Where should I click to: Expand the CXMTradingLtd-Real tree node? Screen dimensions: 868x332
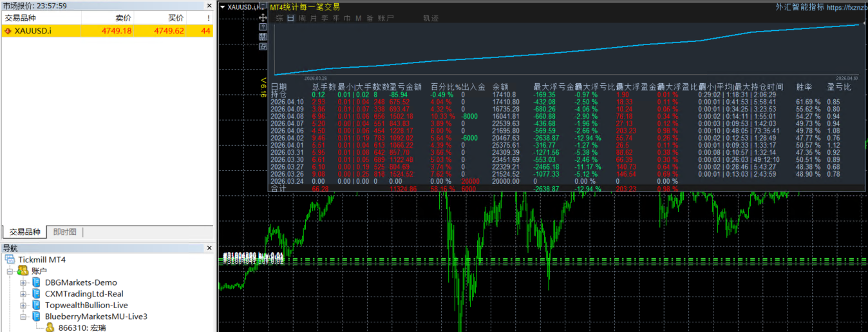pos(24,294)
